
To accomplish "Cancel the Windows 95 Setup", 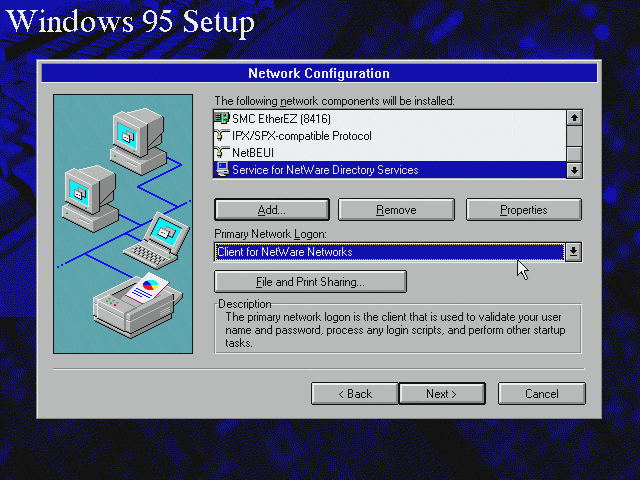I will [542, 393].
